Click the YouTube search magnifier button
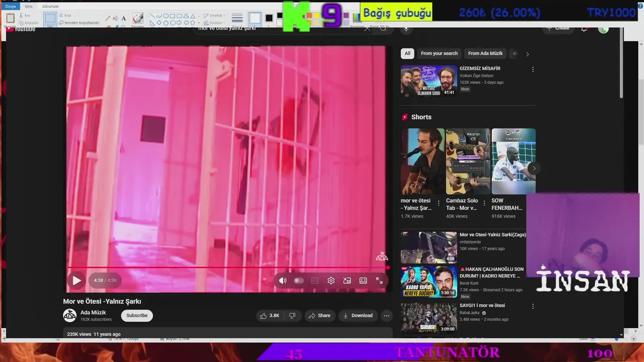644x362 pixels. (383, 29)
